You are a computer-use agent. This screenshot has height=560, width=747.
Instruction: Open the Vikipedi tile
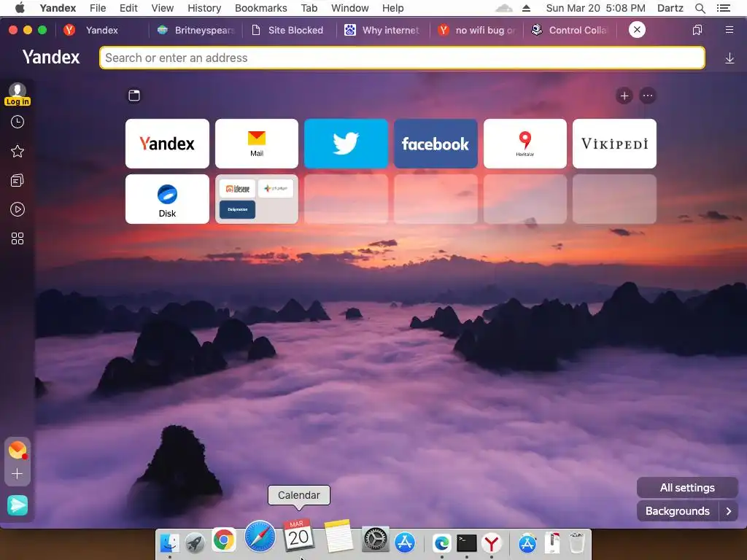[614, 144]
